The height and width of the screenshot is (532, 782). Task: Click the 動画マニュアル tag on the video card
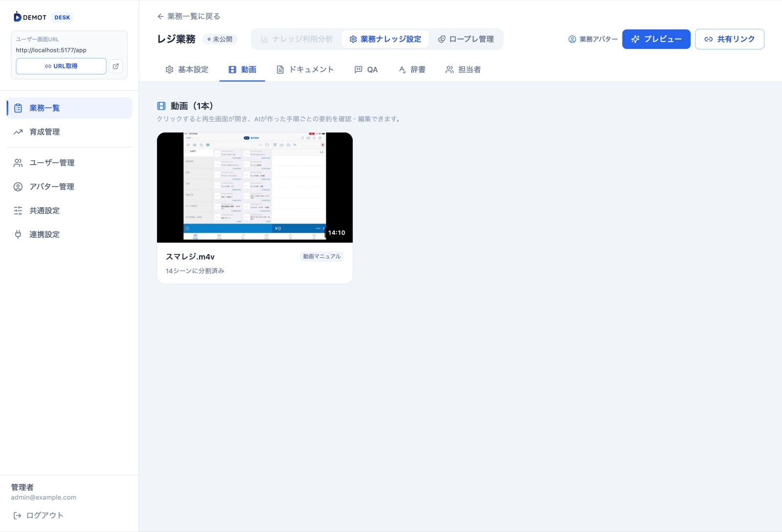tap(322, 256)
